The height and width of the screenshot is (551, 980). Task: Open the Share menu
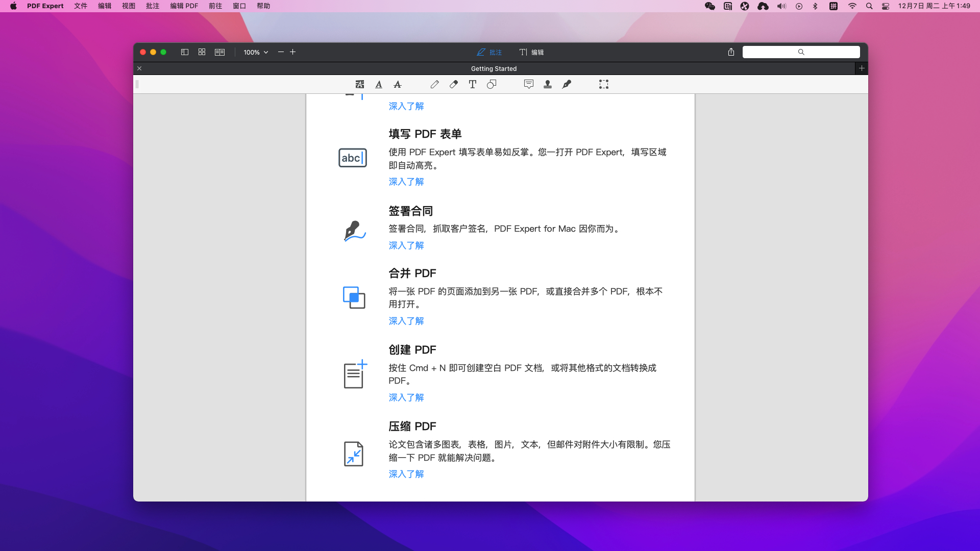click(730, 52)
